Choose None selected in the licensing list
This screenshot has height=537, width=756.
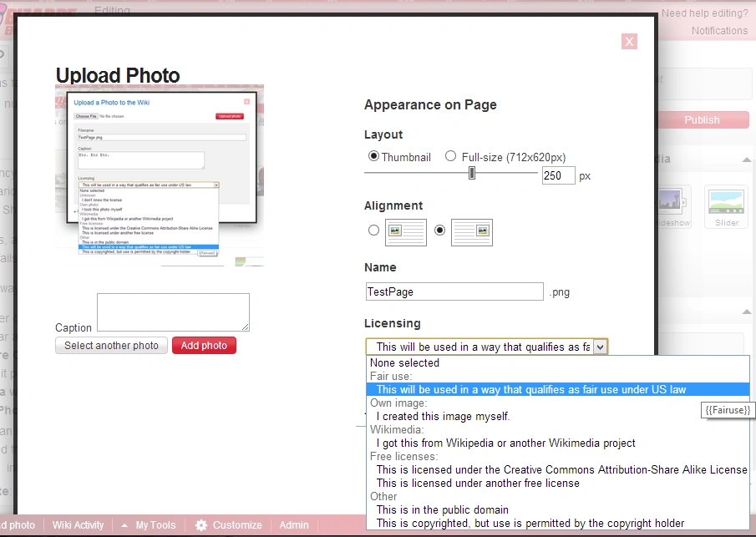(558, 363)
